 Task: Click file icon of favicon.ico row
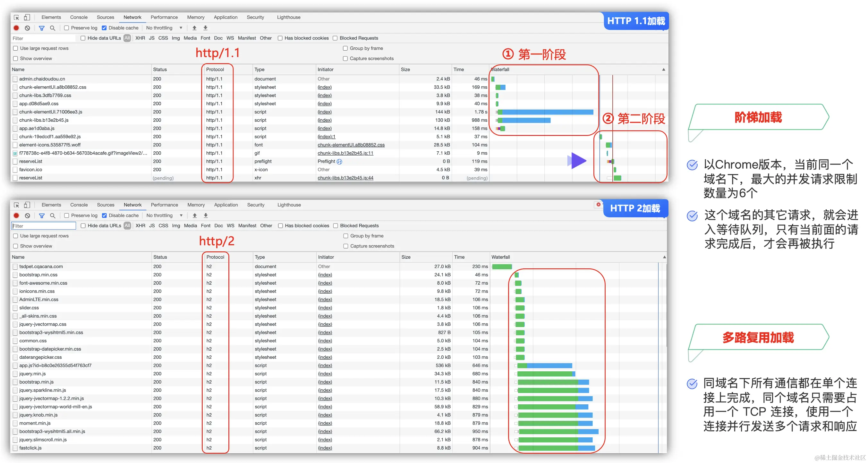(x=15, y=170)
